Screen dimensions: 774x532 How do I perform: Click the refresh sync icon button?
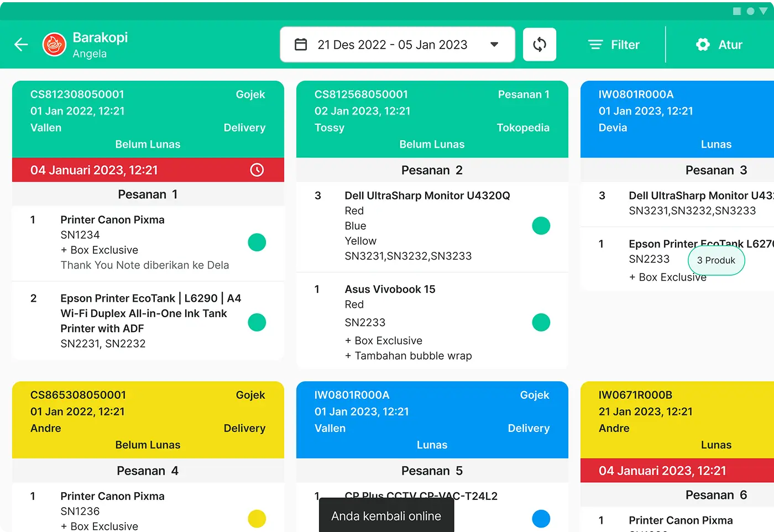pyautogui.click(x=539, y=45)
